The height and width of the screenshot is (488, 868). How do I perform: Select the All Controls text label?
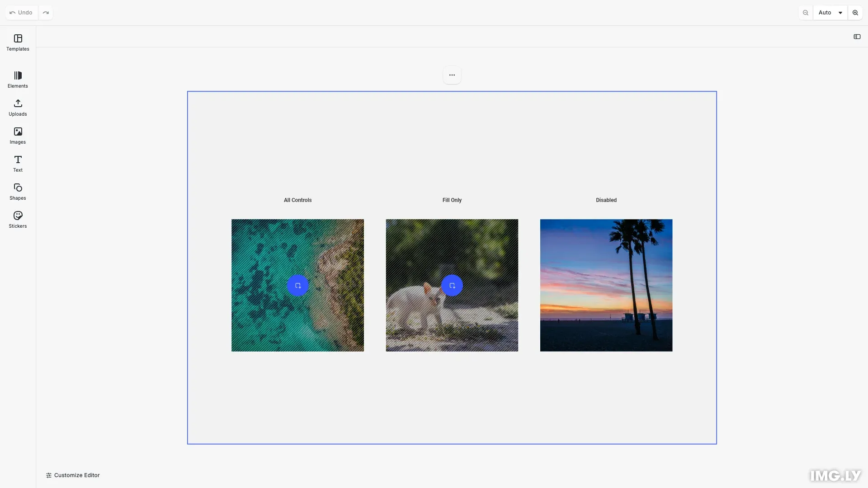(x=297, y=200)
